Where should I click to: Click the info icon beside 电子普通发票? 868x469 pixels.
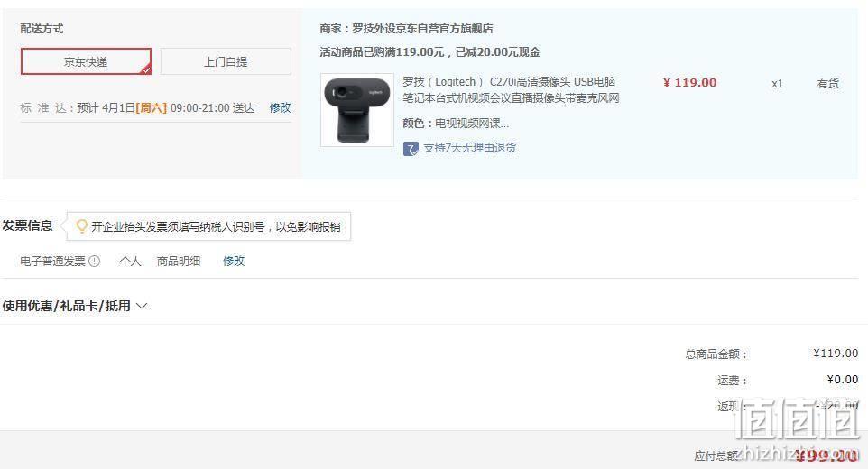point(95,261)
